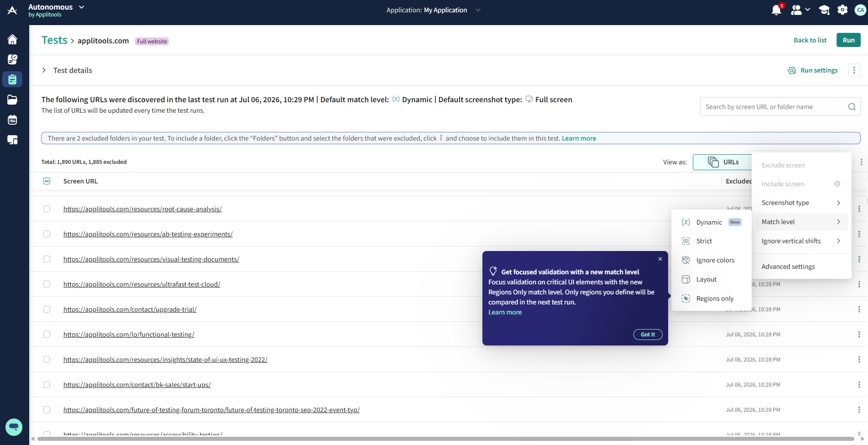Check the ultrafast-test-cloud URL checkbox

point(47,284)
